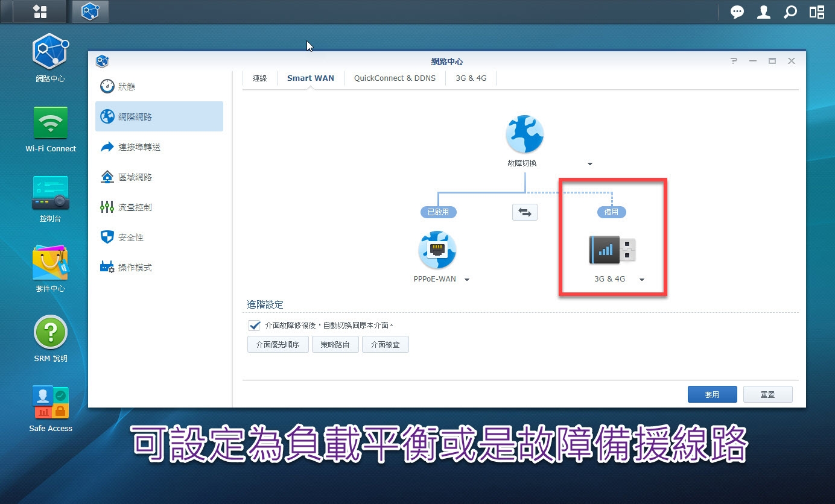Open widgets panel icon in top bar
Screen dimensions: 835x504
[817, 12]
